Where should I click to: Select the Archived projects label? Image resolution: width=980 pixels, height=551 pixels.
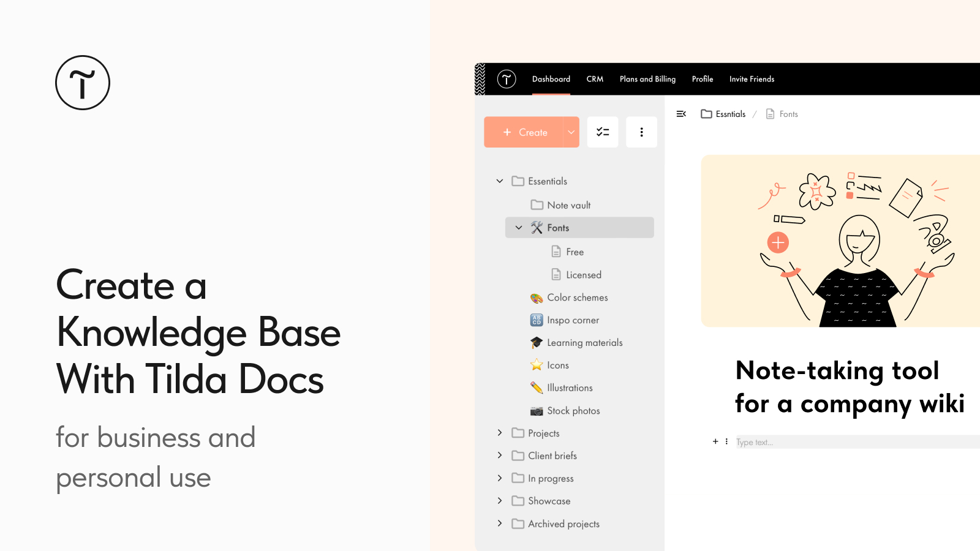(563, 524)
